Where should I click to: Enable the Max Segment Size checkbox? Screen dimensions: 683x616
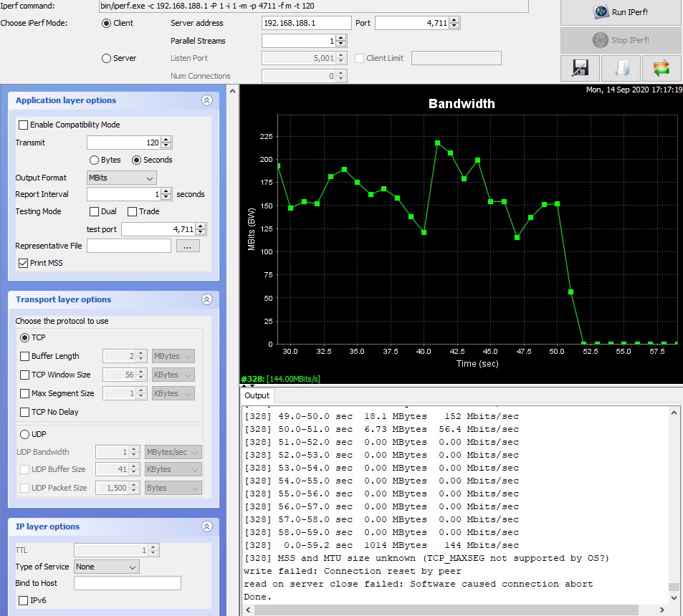pos(25,393)
